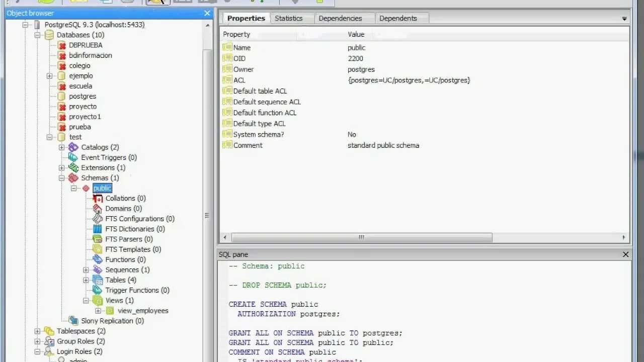Click the ejemplo database icon
The image size is (644, 362).
click(61, 76)
